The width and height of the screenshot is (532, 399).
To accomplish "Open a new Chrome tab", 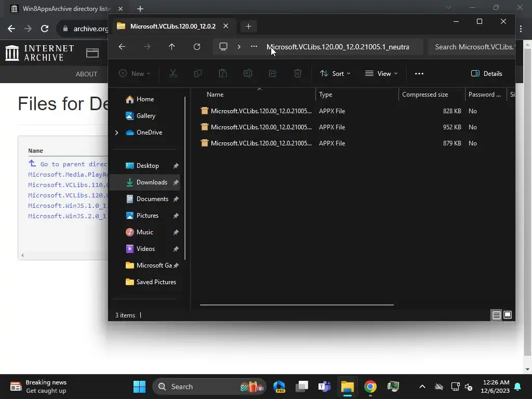I will click(x=140, y=9).
